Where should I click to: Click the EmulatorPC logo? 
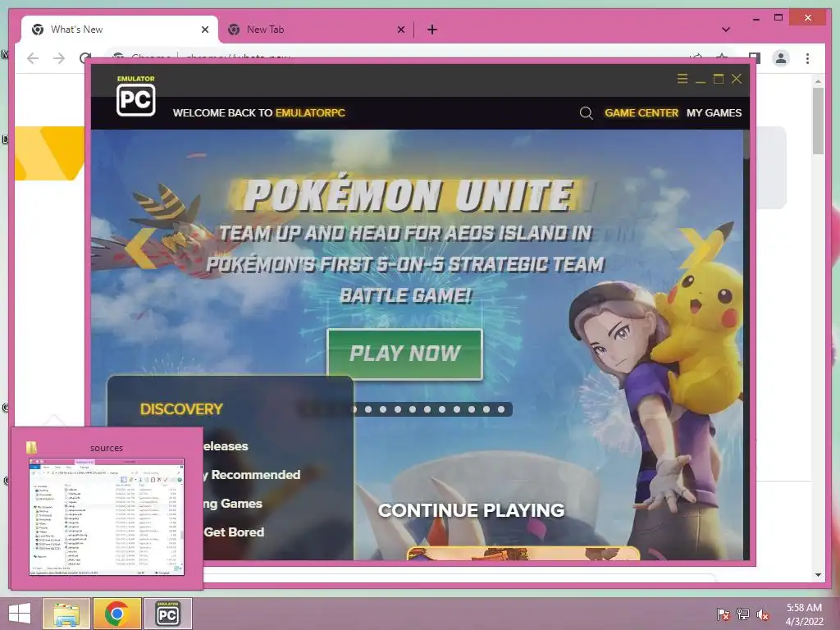[136, 97]
